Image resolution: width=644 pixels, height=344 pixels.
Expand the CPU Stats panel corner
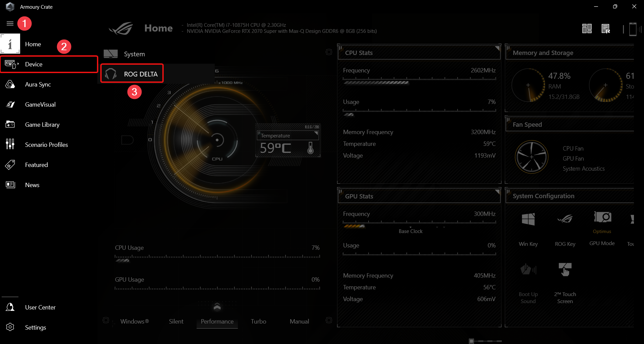(497, 48)
